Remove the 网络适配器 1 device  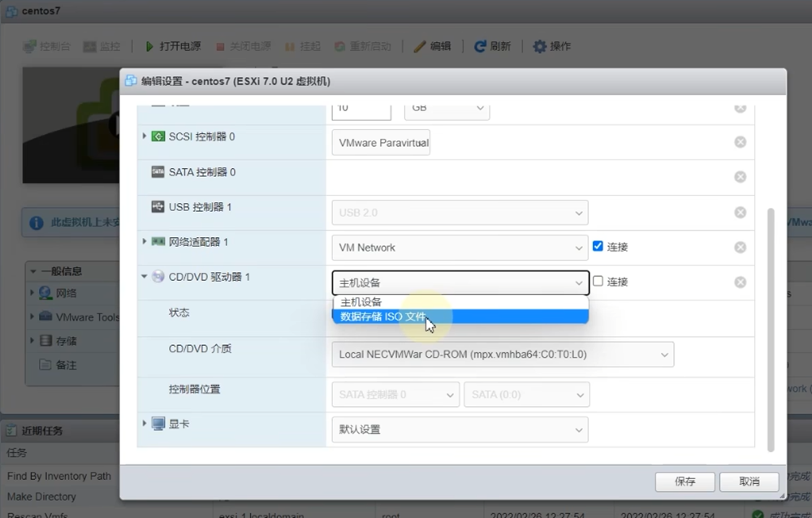coord(741,248)
